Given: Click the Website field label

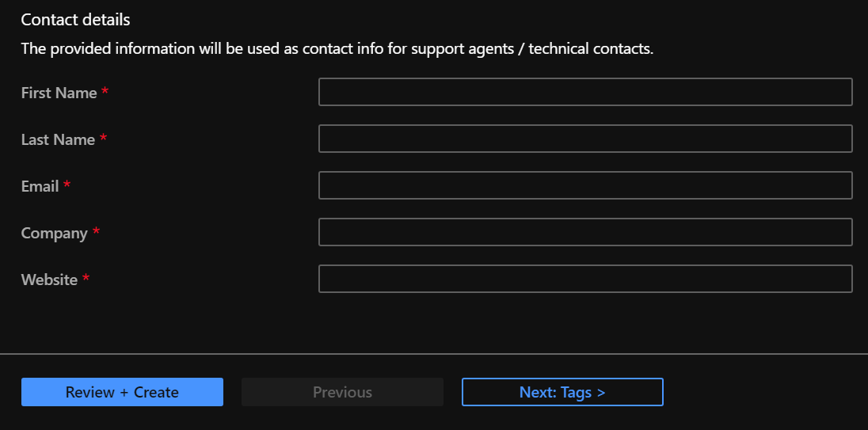Looking at the screenshot, I should [49, 280].
